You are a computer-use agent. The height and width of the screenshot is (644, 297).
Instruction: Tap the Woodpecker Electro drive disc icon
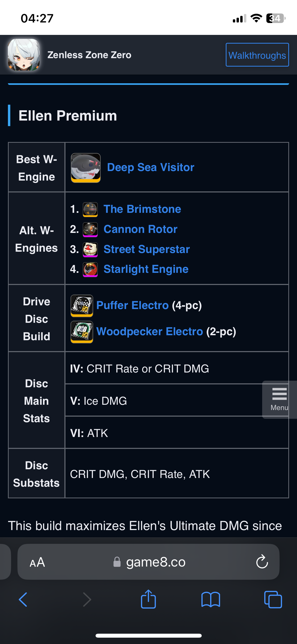pyautogui.click(x=82, y=332)
